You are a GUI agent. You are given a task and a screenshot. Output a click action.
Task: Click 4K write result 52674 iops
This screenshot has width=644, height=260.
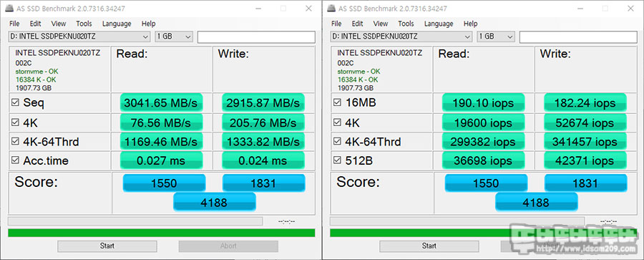click(585, 122)
